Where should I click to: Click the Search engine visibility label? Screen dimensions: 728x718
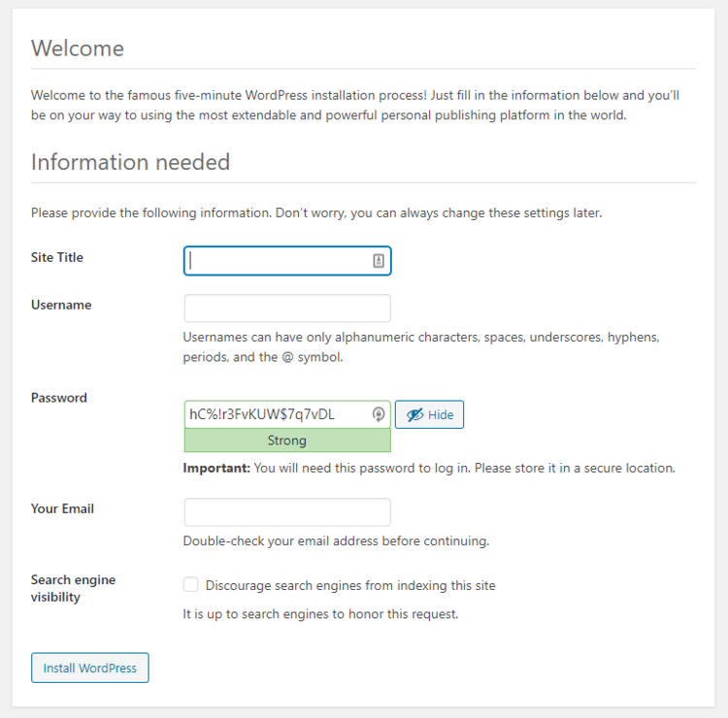coord(73,588)
